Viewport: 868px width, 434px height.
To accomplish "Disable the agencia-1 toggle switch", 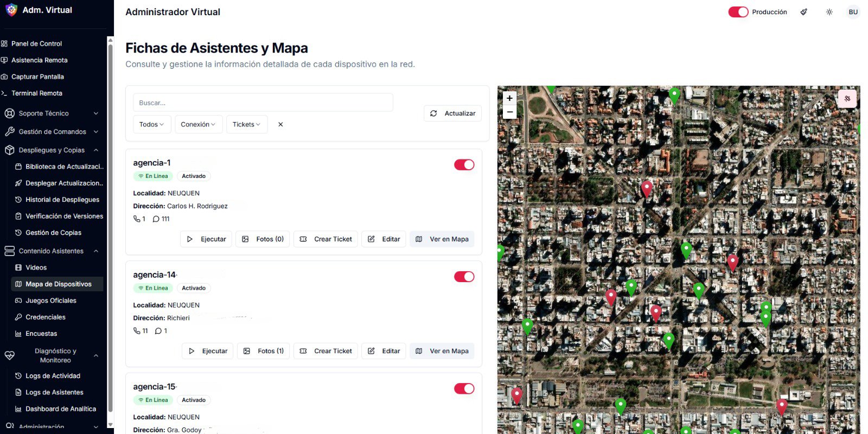I will (464, 165).
